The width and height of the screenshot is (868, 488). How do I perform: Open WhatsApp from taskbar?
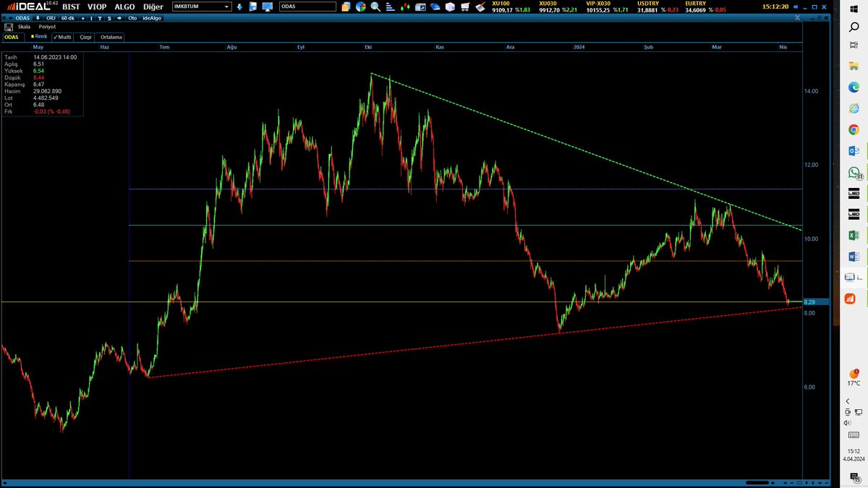tap(855, 174)
